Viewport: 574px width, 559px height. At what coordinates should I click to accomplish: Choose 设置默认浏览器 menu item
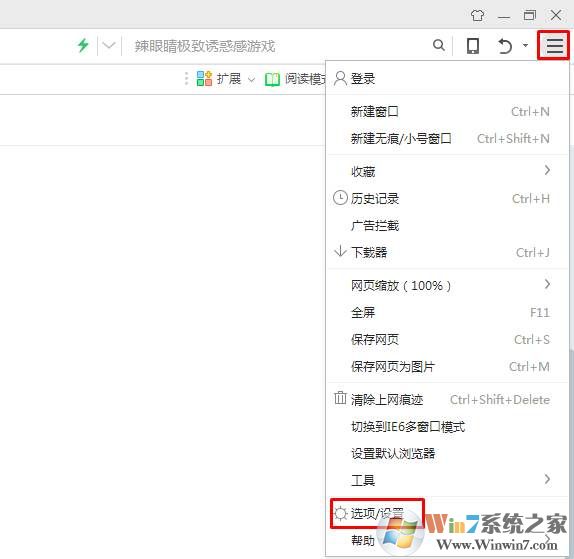(x=447, y=454)
